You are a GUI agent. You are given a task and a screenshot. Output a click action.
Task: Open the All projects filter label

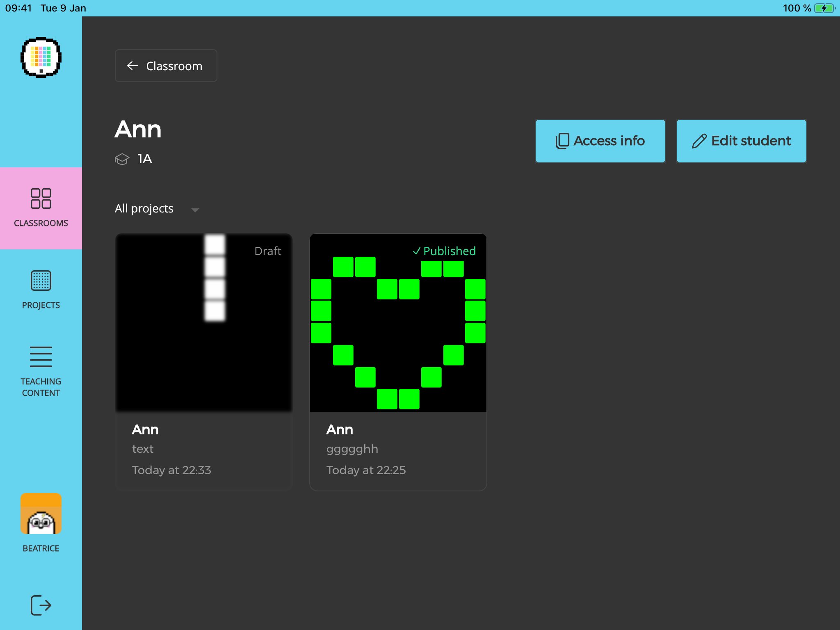144,208
